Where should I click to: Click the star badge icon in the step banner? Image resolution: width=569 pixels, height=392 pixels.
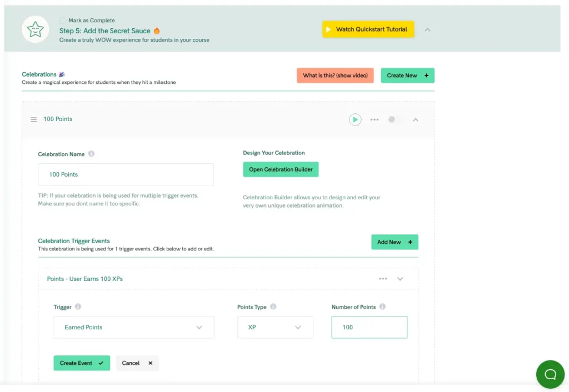point(35,29)
